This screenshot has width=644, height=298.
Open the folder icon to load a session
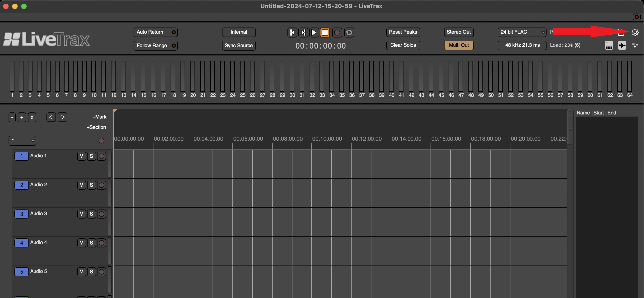(621, 32)
